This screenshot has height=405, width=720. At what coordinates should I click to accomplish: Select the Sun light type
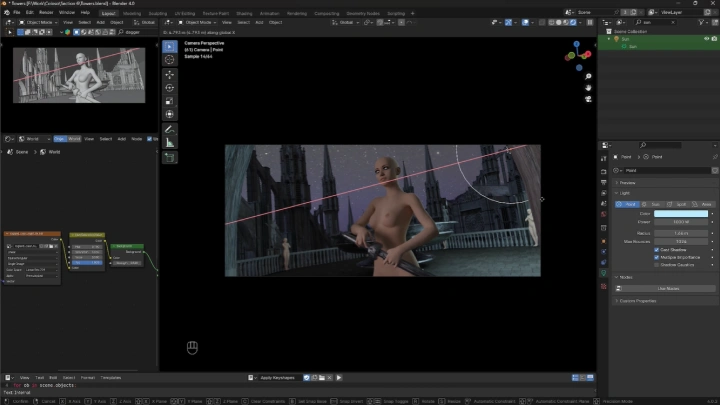coord(652,204)
